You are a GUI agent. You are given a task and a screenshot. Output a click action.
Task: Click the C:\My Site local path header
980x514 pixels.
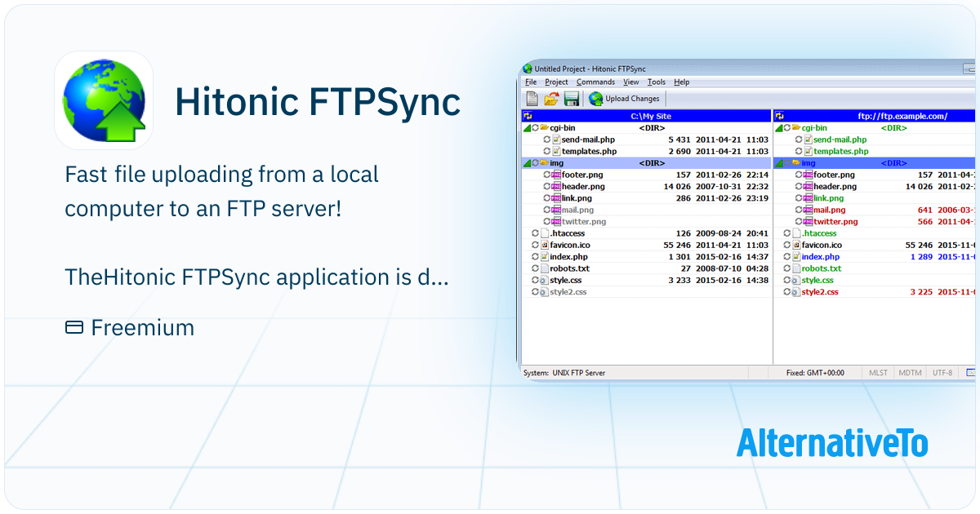pos(651,117)
